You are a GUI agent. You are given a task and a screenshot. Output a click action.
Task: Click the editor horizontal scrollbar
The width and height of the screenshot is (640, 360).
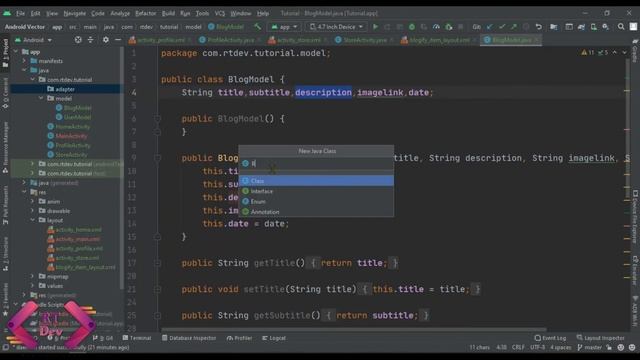353,329
